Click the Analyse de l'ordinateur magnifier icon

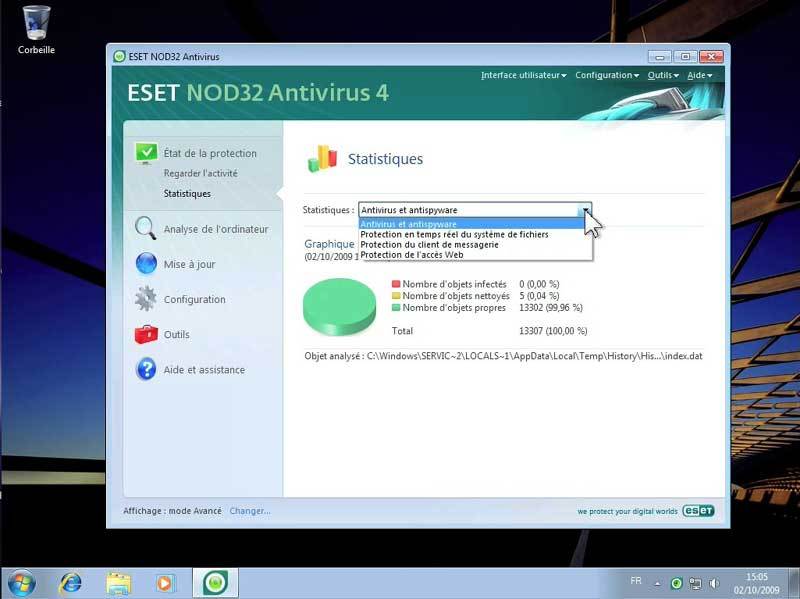pyautogui.click(x=145, y=229)
